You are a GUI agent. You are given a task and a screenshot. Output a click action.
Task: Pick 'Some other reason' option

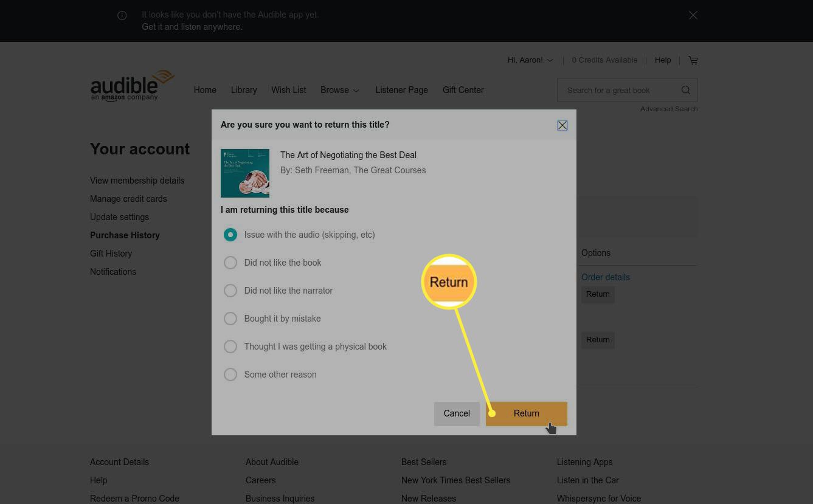pyautogui.click(x=230, y=375)
